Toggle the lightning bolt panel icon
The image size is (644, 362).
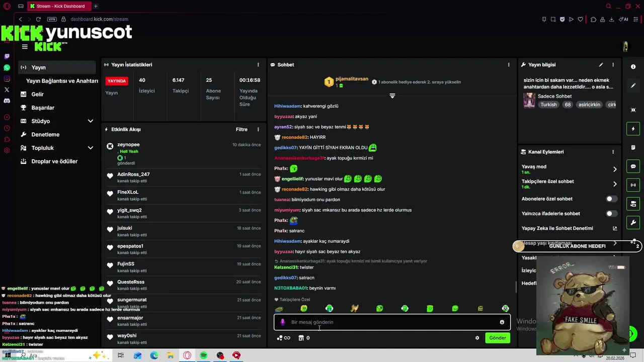(x=633, y=129)
